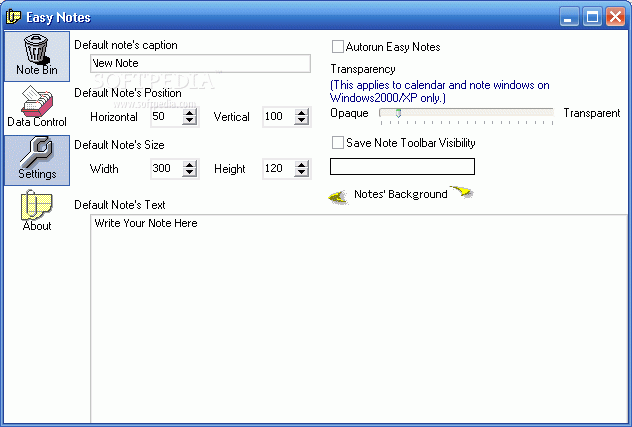Increase the Vertical position value
This screenshot has width=632, height=427.
[301, 113]
